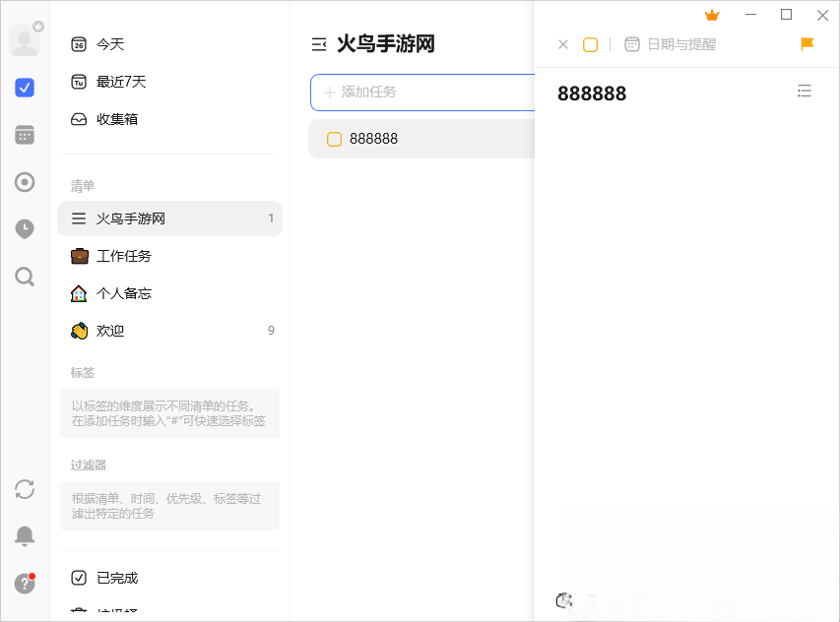Click the count 9 beside 欢迎
This screenshot has width=840, height=622.
271,331
